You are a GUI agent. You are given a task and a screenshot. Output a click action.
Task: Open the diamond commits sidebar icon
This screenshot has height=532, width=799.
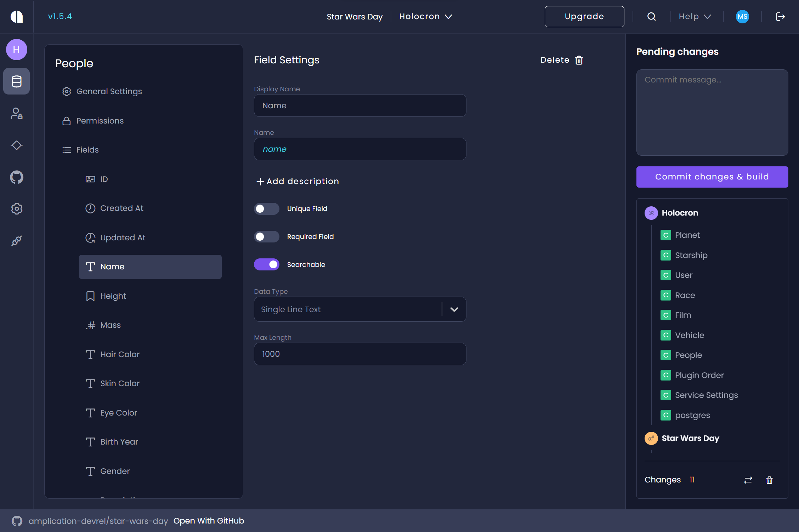[17, 145]
